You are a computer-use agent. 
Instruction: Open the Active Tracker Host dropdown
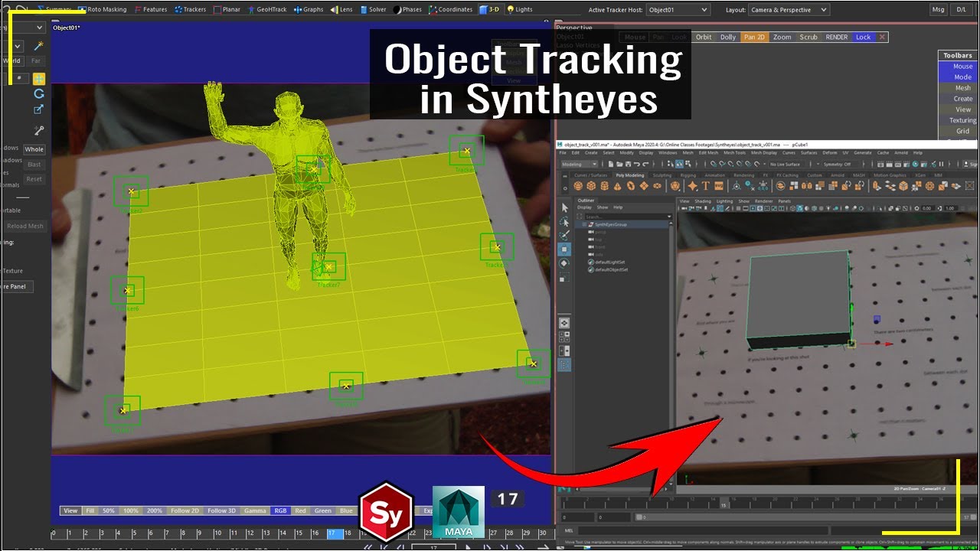tap(678, 10)
